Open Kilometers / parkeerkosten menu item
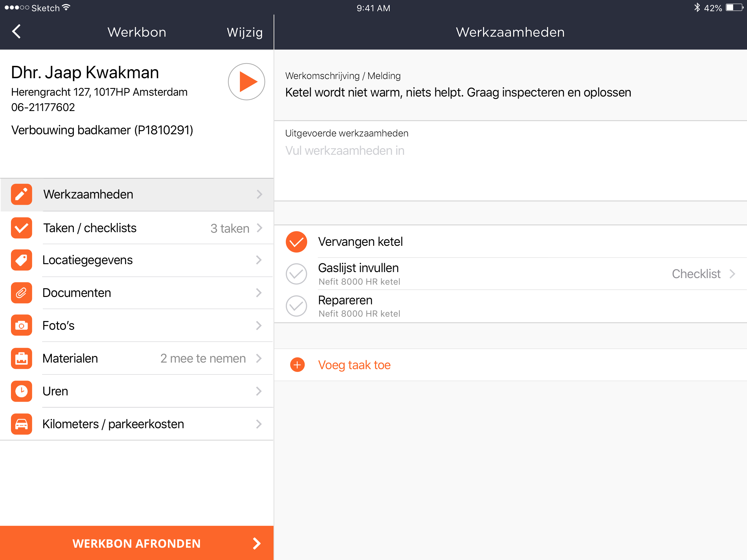This screenshot has height=560, width=747. pyautogui.click(x=137, y=424)
